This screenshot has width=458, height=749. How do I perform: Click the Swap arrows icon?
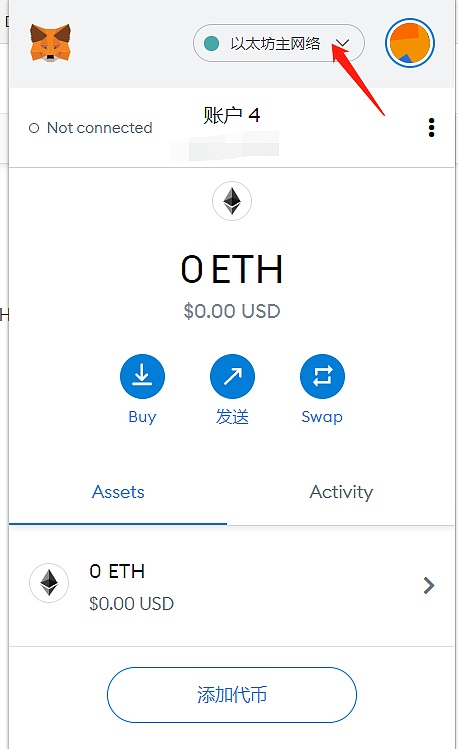(x=322, y=376)
